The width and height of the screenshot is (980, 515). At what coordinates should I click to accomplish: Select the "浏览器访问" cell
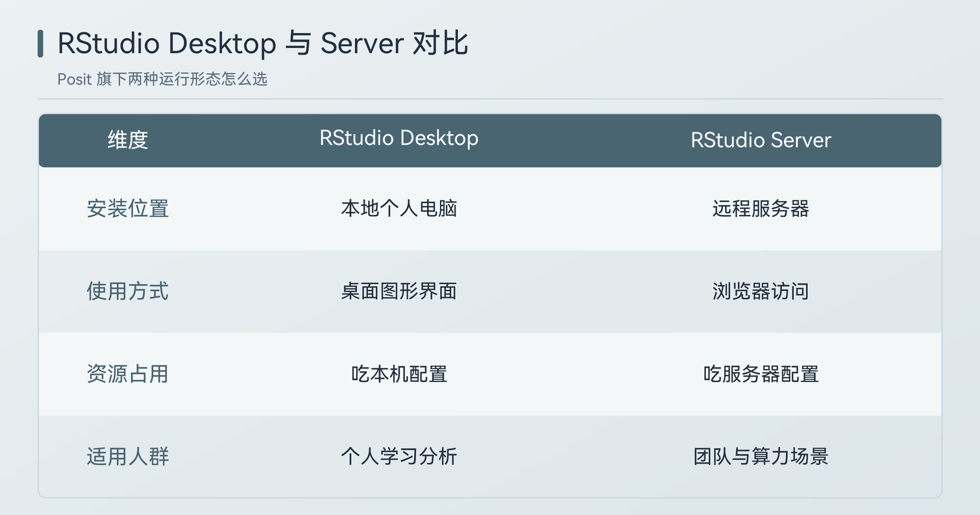click(761, 291)
